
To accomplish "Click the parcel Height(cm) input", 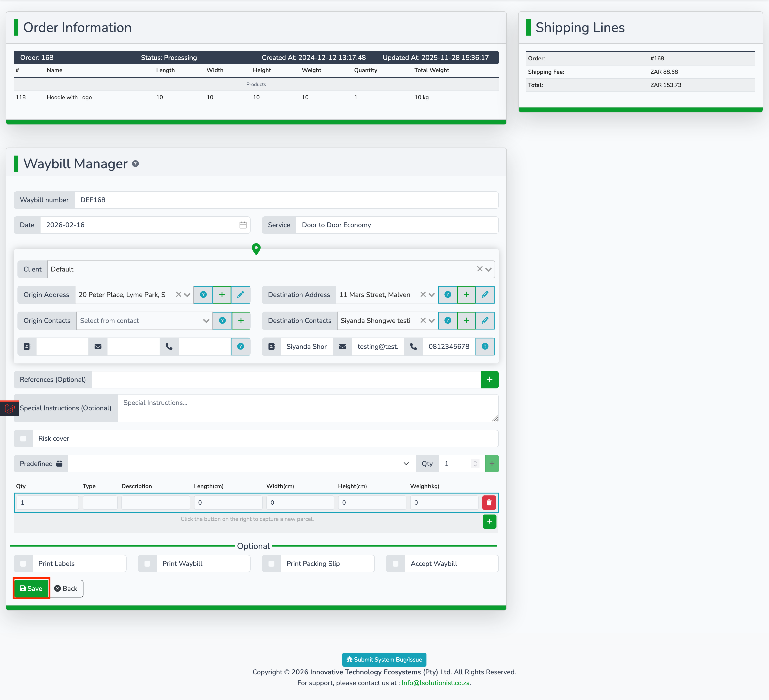I will (x=372, y=503).
